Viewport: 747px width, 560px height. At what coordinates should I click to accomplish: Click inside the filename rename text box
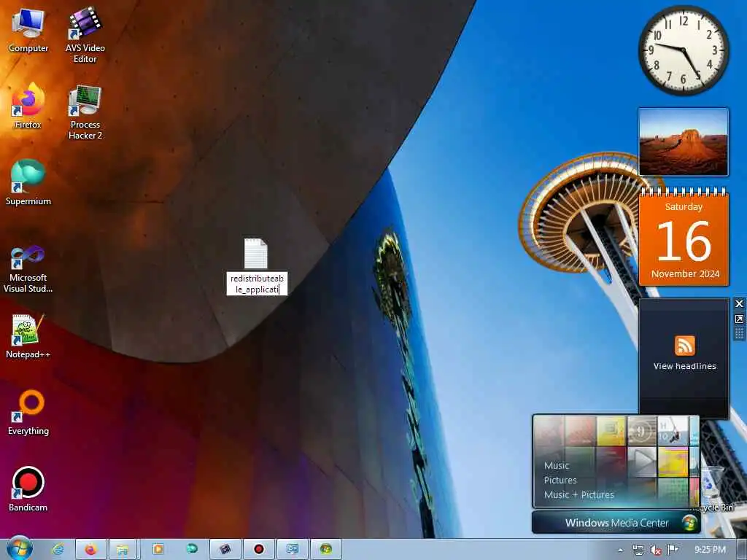click(257, 284)
